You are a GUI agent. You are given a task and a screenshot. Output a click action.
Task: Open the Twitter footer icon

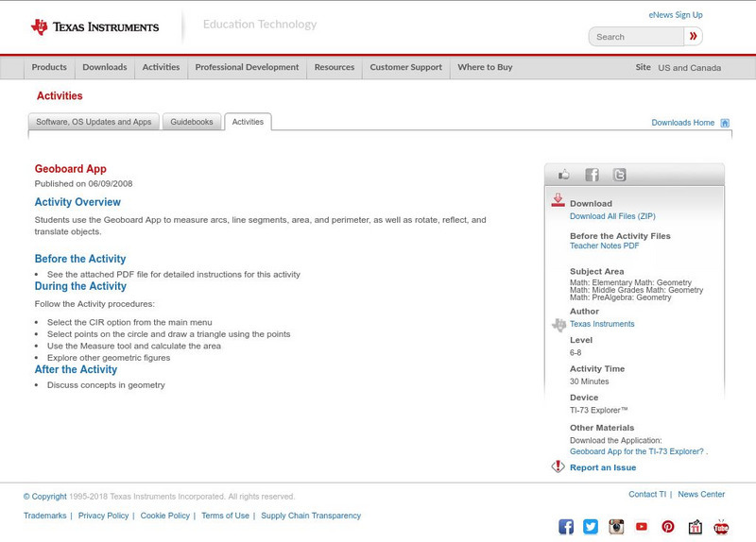coord(591,527)
